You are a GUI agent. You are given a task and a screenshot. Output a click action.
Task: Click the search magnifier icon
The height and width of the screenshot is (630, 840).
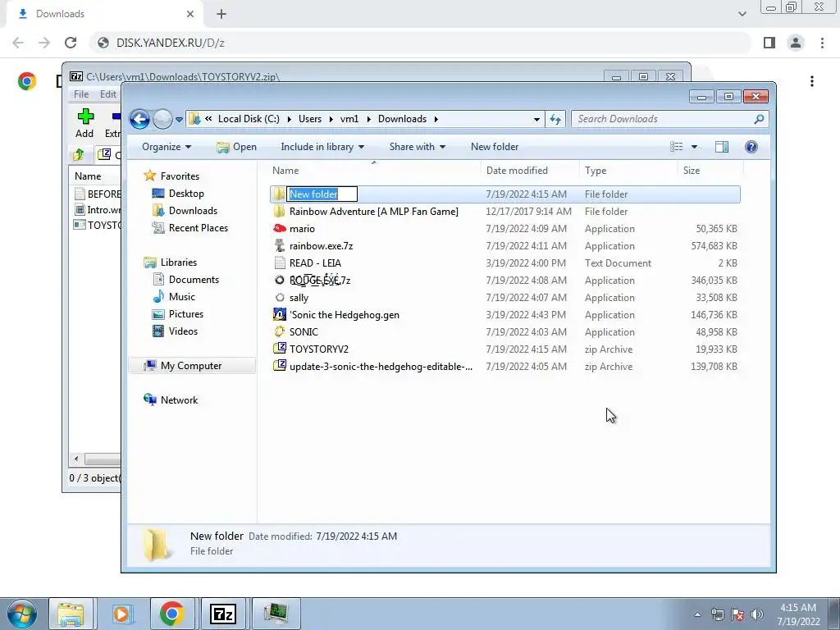pos(759,119)
